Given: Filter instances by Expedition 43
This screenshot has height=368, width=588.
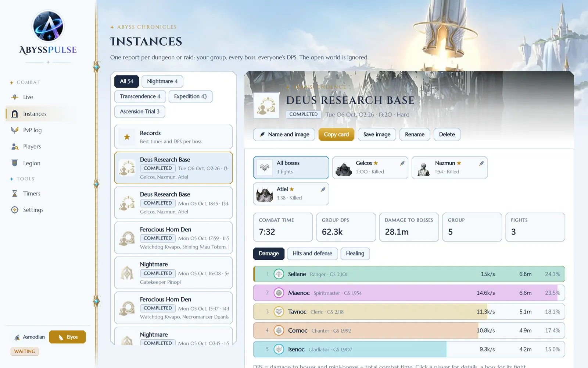Looking at the screenshot, I should (x=190, y=96).
